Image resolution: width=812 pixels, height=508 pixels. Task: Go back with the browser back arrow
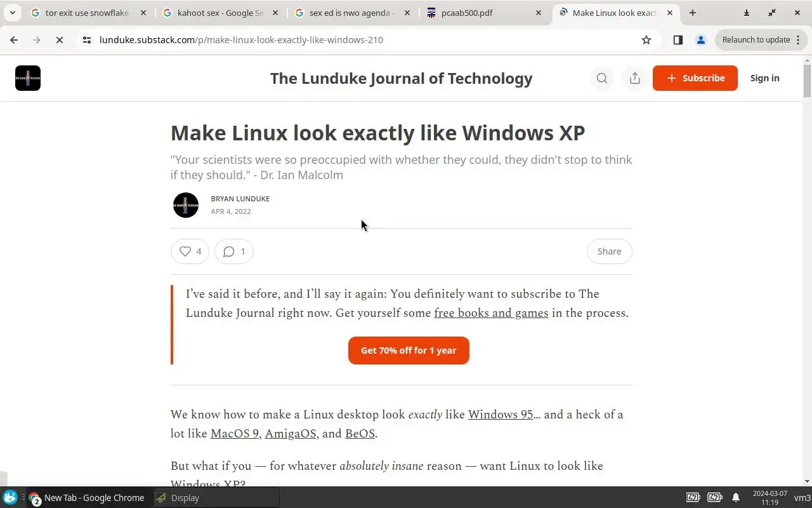14,40
